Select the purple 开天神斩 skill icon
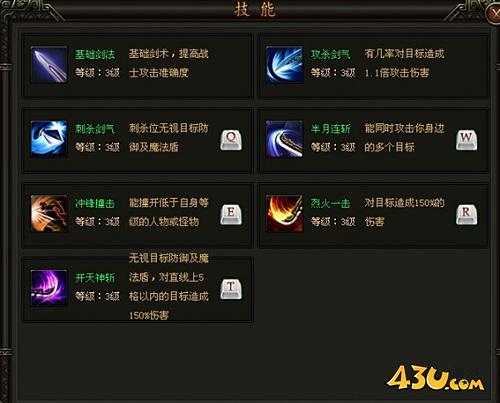The height and width of the screenshot is (403, 500). click(x=49, y=288)
